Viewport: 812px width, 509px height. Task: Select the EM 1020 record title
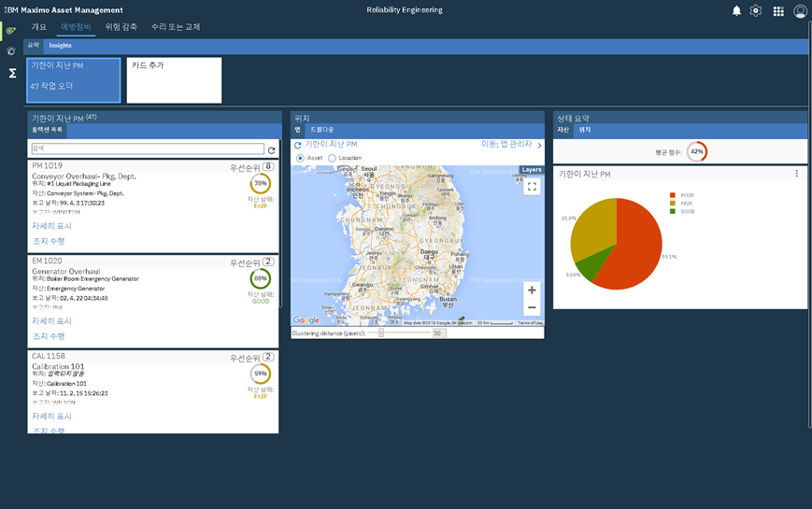47,261
